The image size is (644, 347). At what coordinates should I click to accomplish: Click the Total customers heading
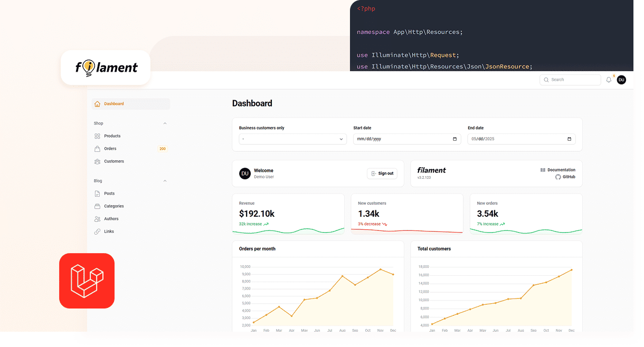click(434, 249)
